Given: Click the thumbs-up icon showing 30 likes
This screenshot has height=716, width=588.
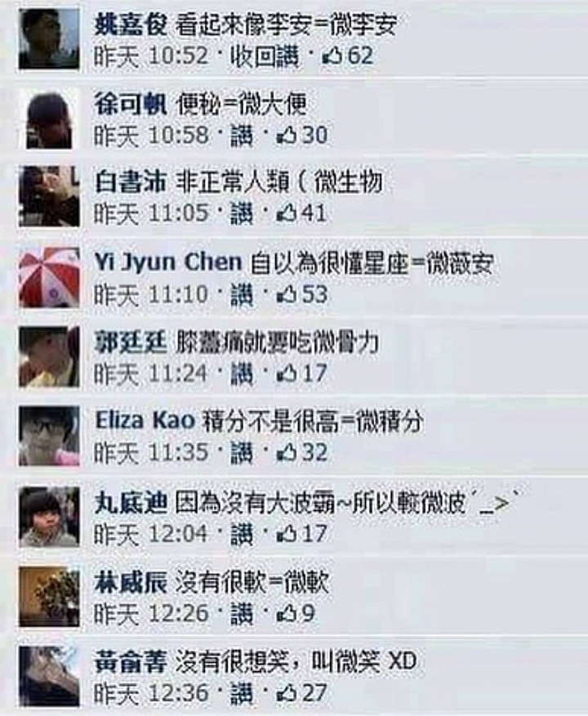Looking at the screenshot, I should click(x=287, y=135).
